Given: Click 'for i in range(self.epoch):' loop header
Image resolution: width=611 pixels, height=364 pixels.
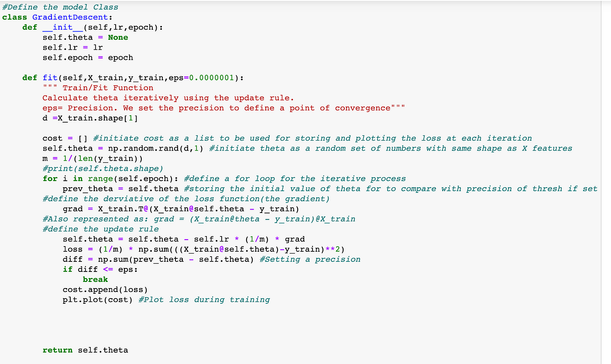Looking at the screenshot, I should 111,179.
